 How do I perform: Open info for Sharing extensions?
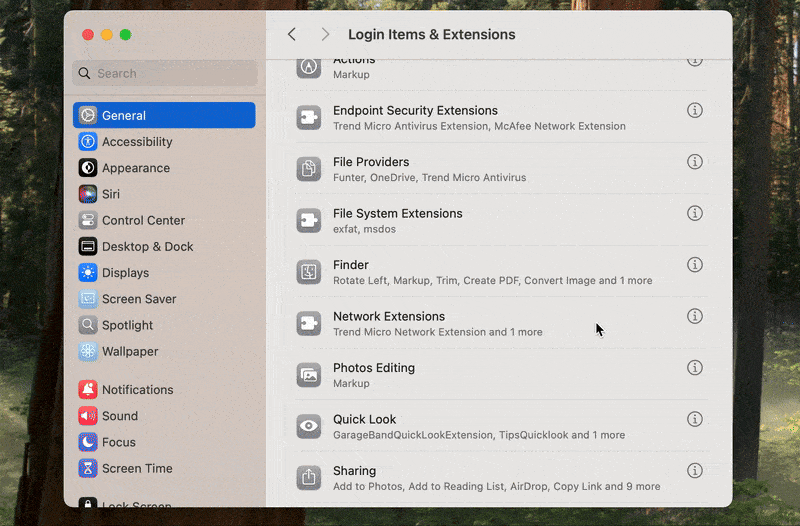[x=694, y=470]
